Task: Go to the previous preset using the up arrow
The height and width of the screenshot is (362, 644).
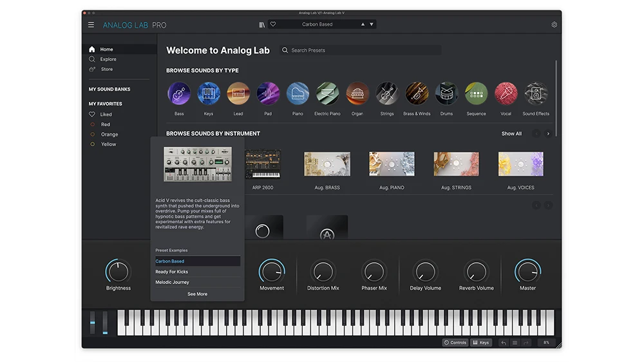Action: (363, 24)
